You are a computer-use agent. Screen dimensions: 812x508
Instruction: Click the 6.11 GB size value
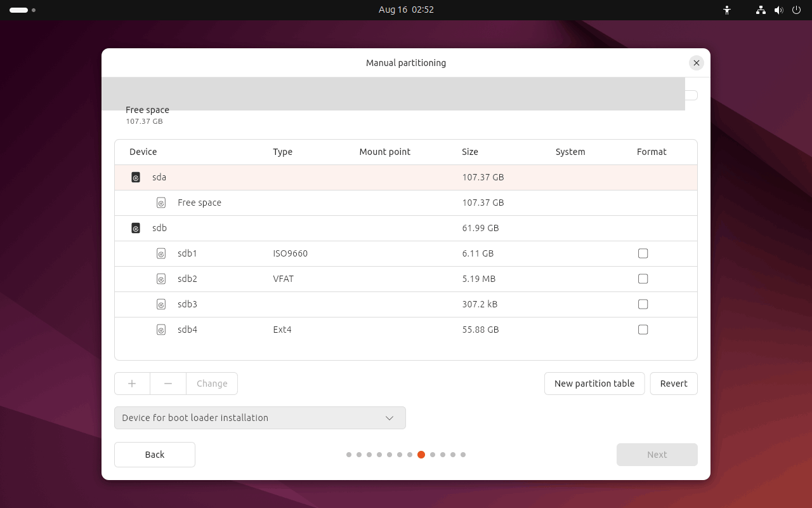[x=478, y=253]
